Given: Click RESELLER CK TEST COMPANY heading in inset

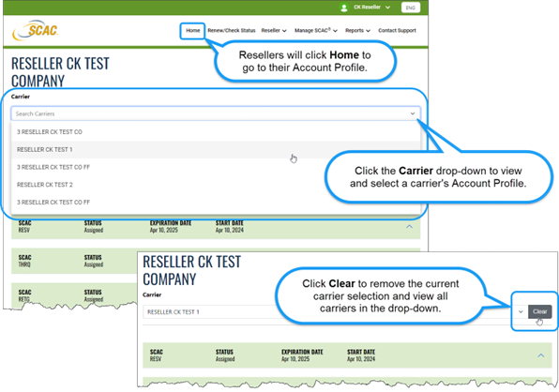Looking at the screenshot, I should [191, 270].
